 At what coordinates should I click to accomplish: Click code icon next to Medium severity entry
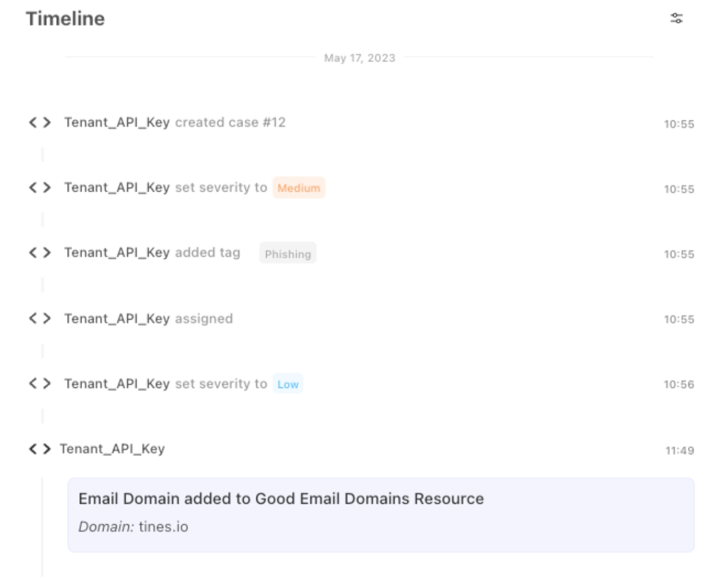(x=40, y=188)
